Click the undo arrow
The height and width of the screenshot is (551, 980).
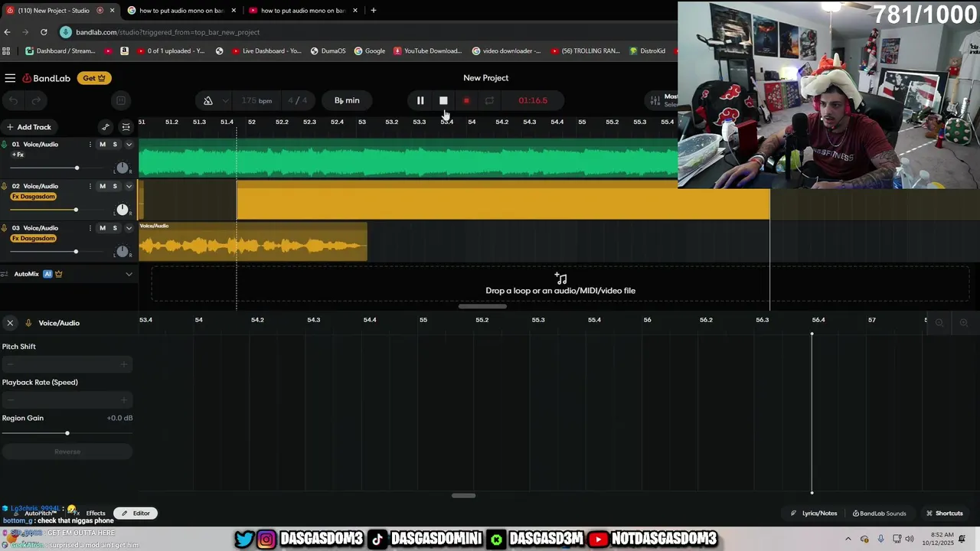tap(13, 100)
